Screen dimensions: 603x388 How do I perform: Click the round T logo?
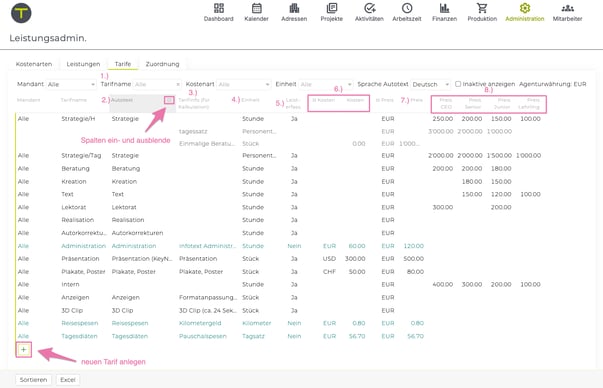(x=21, y=13)
